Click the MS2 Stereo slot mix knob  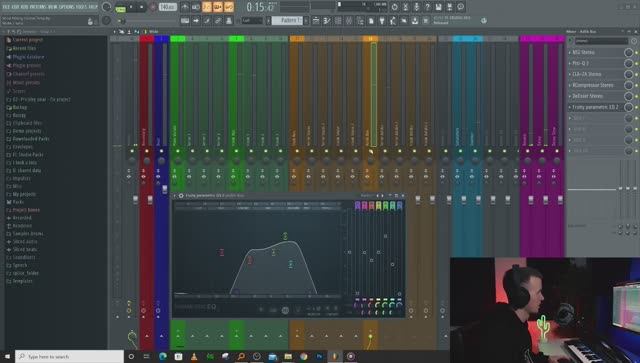click(x=629, y=52)
